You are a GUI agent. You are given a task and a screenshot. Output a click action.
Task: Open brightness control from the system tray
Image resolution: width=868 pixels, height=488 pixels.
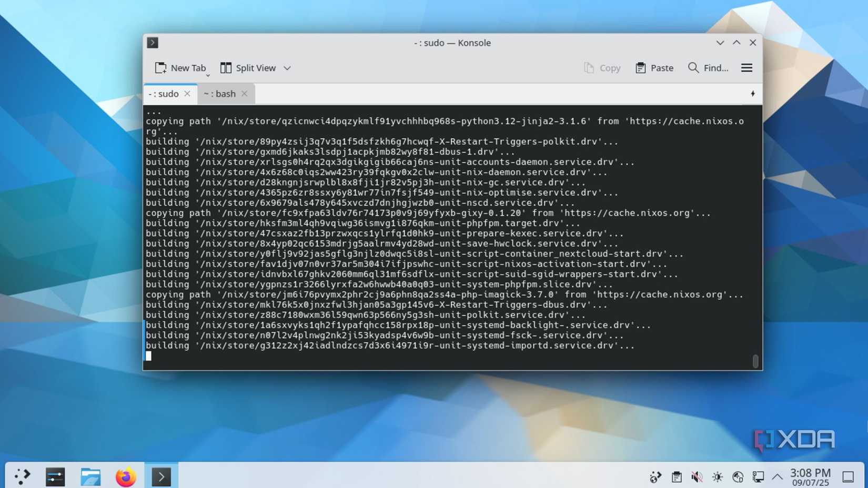click(716, 476)
